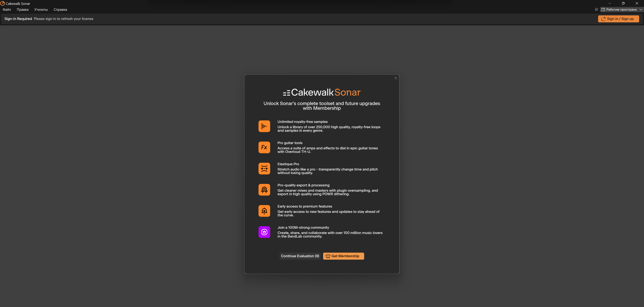Click Sign in / Sign up button

click(618, 19)
